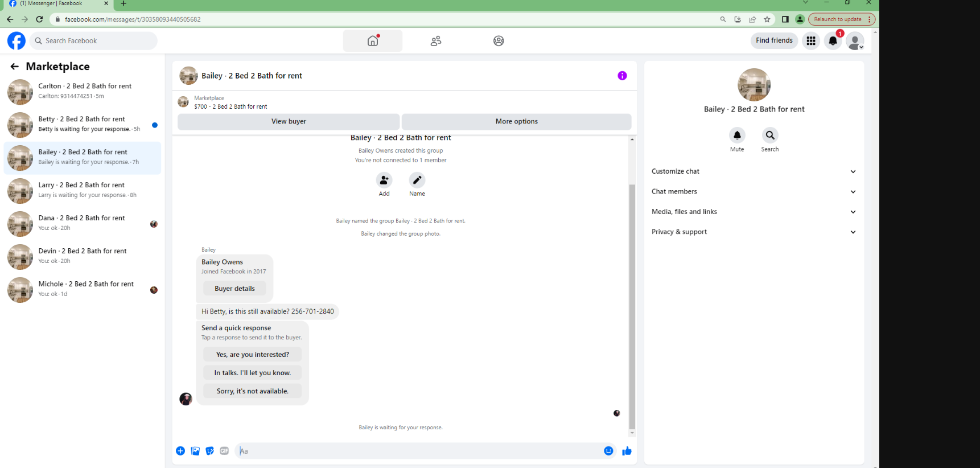Image resolution: width=980 pixels, height=468 pixels.
Task: Click the message text input field
Action: pos(418,451)
